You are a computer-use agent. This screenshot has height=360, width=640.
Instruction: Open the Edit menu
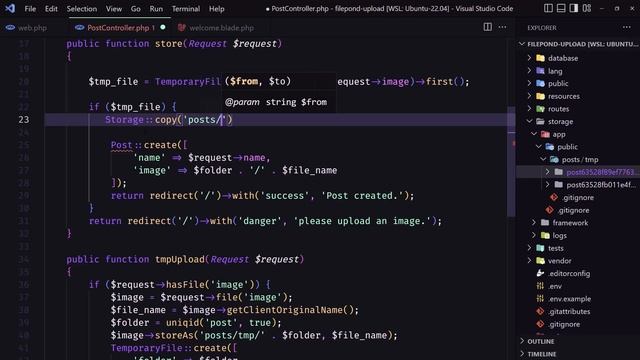click(51, 9)
